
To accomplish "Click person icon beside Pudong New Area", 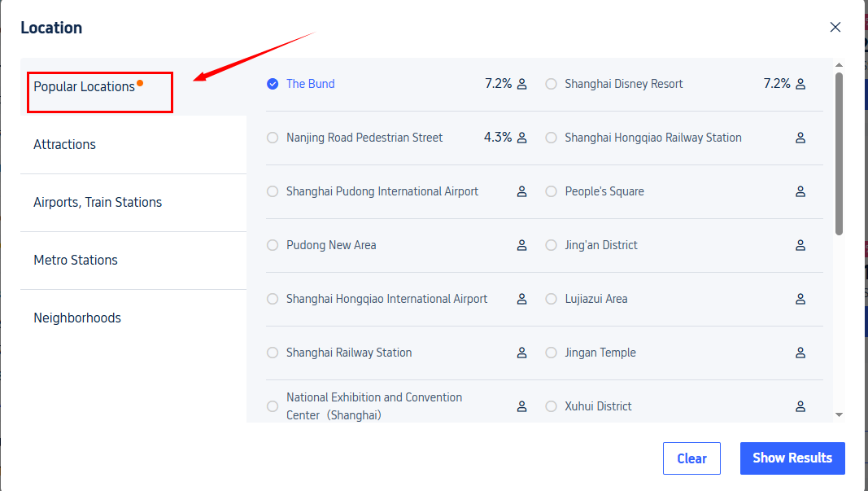I will pos(522,245).
